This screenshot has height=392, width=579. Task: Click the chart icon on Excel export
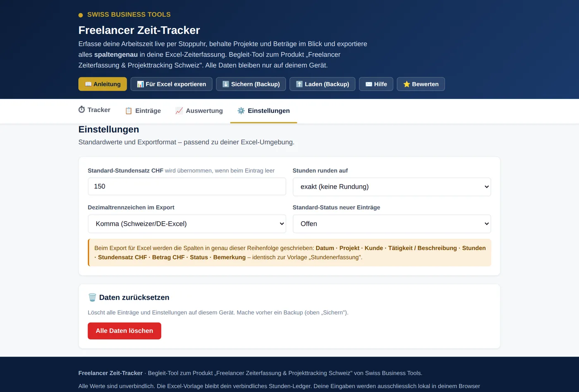pyautogui.click(x=140, y=84)
